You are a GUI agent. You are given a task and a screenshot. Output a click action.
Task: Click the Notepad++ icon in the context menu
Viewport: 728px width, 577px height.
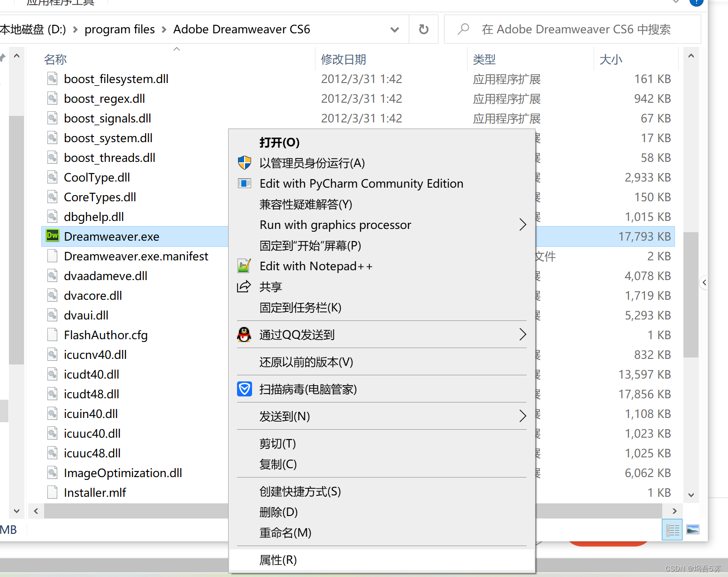click(x=244, y=266)
